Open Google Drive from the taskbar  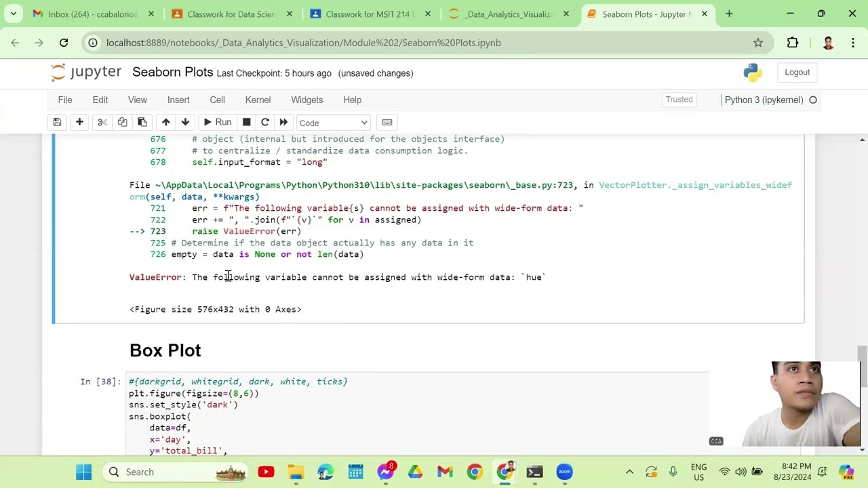(415, 472)
